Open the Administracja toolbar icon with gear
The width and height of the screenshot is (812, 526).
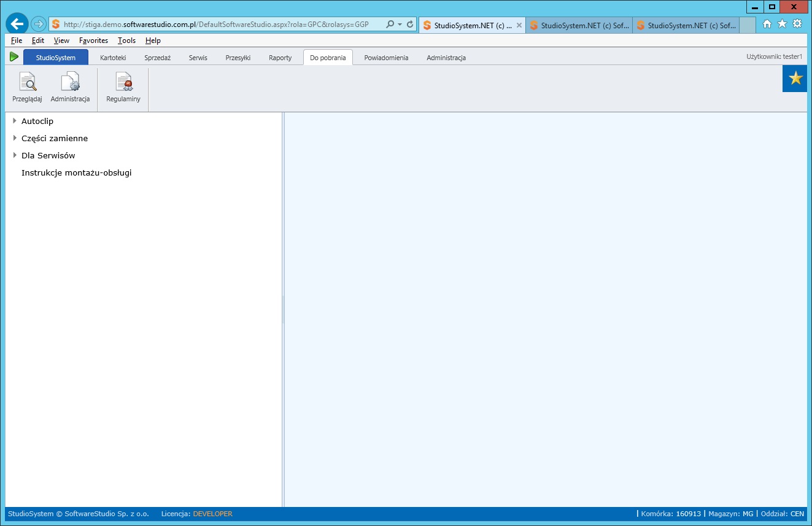pos(70,87)
